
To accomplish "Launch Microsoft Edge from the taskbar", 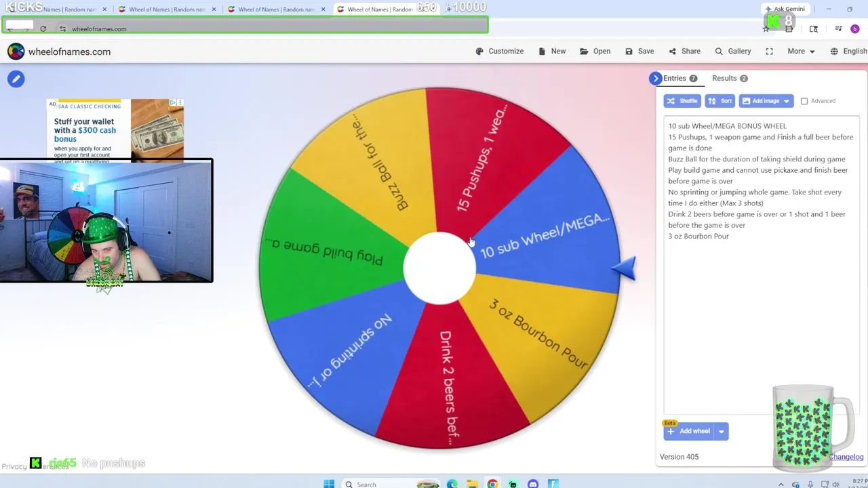I will [452, 484].
